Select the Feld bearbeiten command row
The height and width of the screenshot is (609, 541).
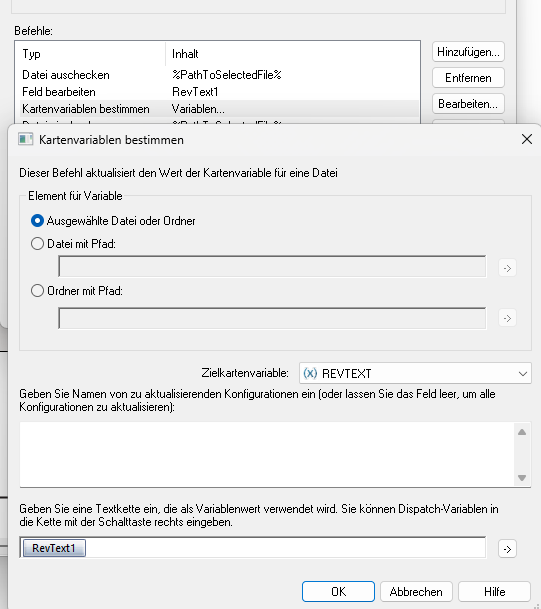(219, 92)
